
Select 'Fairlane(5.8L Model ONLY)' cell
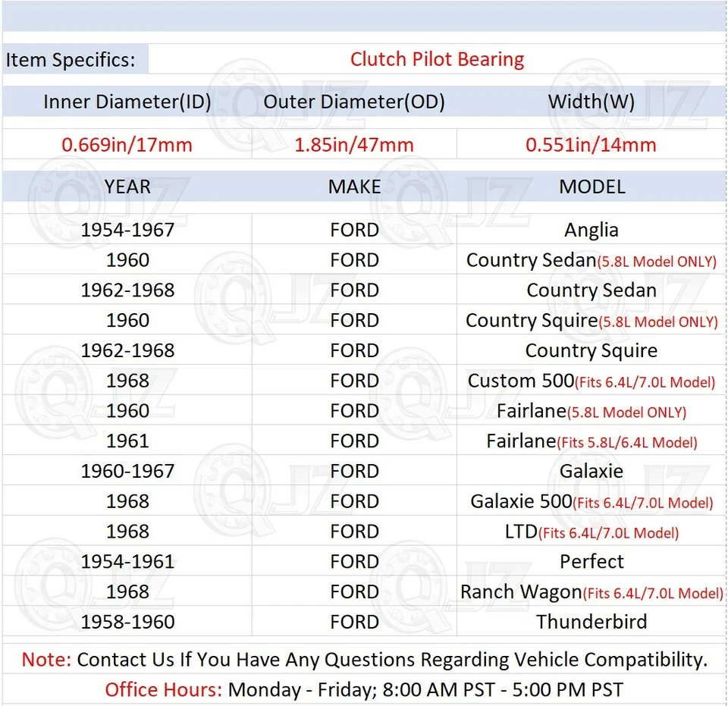591,411
